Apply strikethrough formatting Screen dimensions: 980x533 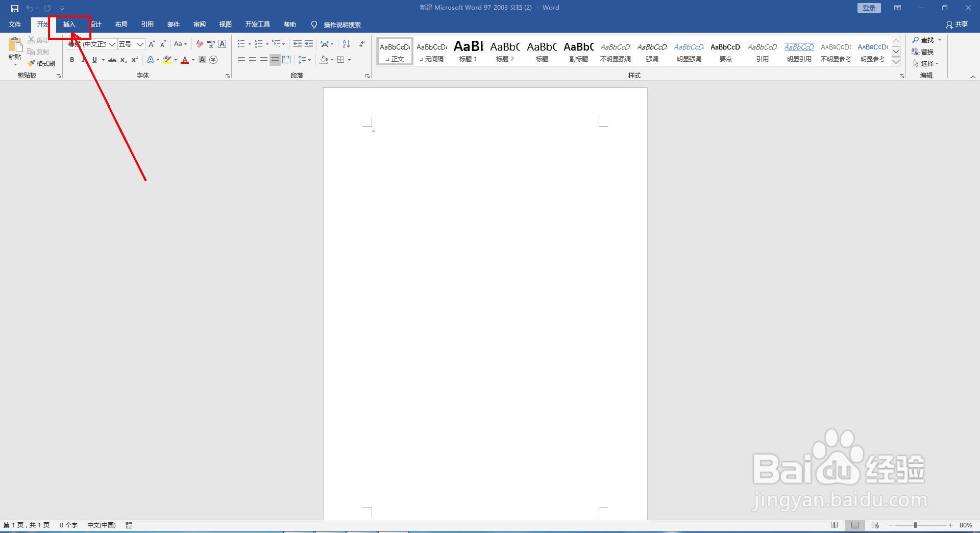click(x=112, y=60)
